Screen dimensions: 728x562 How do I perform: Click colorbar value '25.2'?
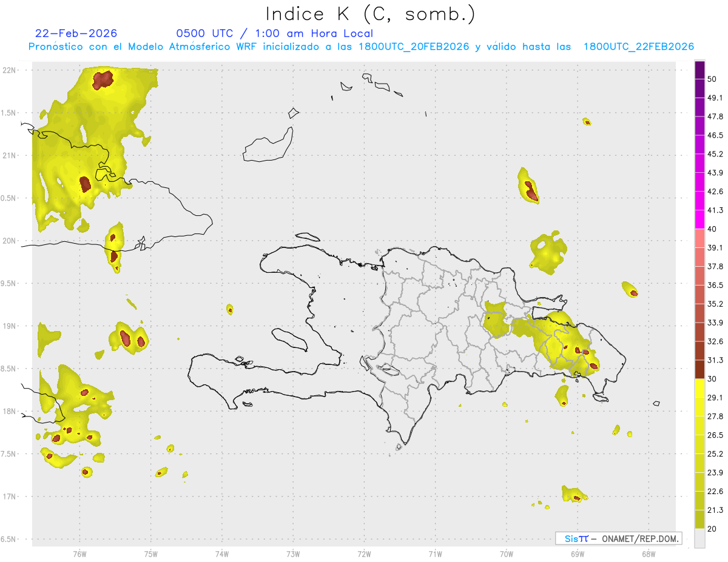coord(715,453)
